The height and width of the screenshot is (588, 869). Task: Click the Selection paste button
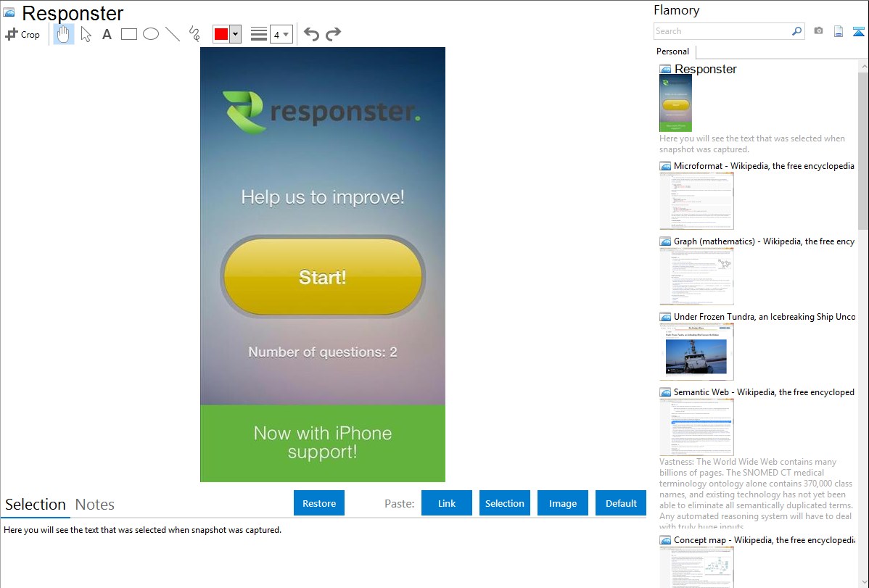pyautogui.click(x=504, y=503)
